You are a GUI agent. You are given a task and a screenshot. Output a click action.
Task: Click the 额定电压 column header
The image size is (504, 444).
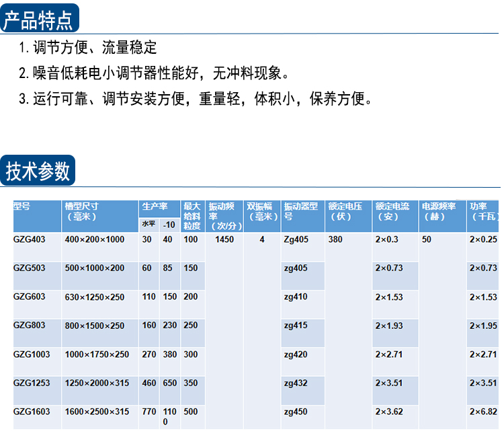pos(345,211)
